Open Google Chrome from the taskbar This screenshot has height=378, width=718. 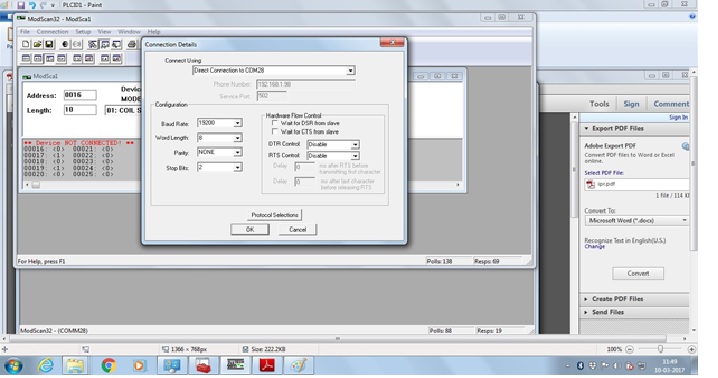coord(109,365)
